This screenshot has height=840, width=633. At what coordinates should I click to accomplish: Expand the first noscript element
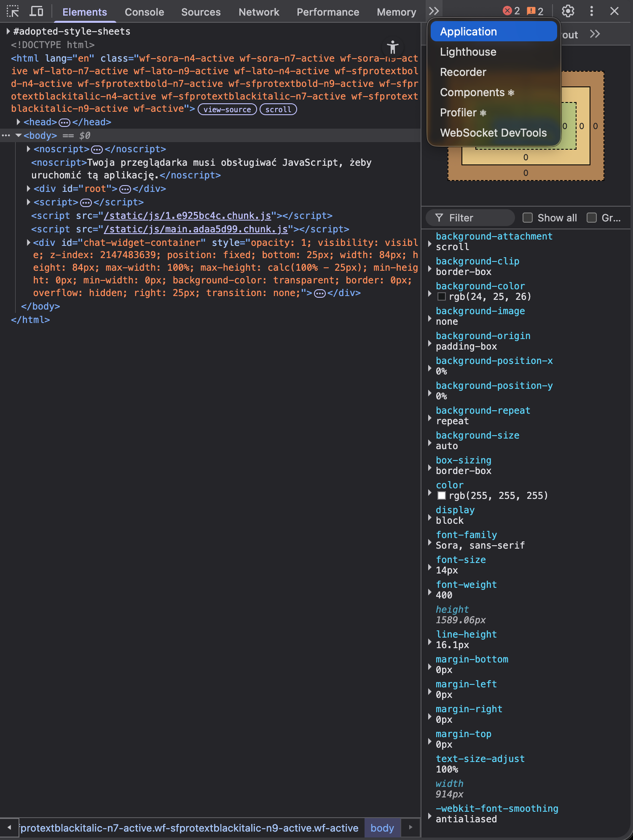[28, 149]
